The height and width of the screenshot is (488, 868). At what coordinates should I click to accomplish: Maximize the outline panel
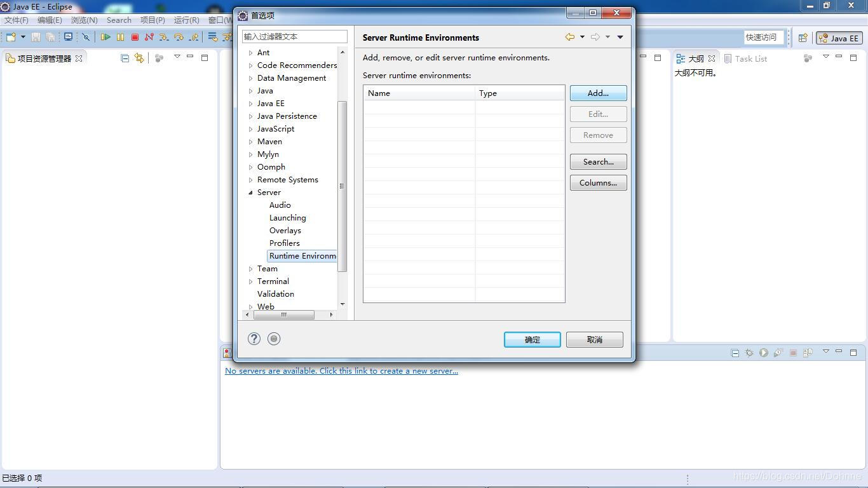pyautogui.click(x=853, y=57)
